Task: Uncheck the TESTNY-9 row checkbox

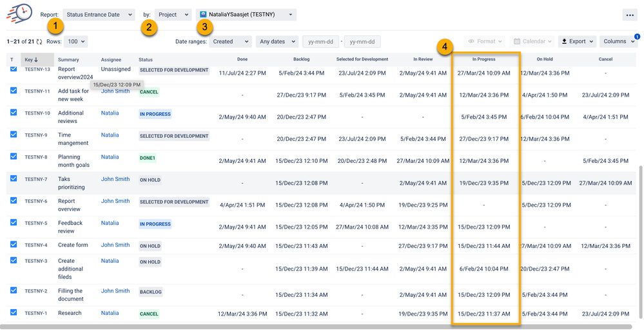Action: tap(14, 134)
